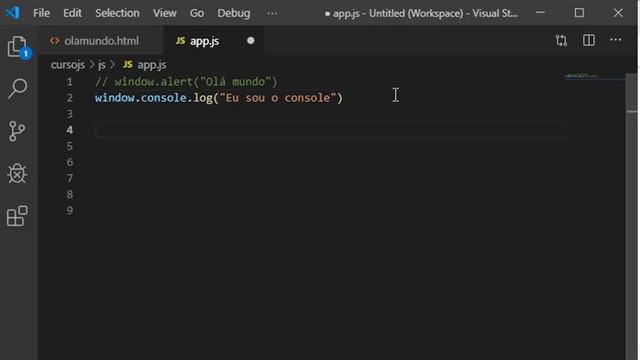Select the app.js editor tab
This screenshot has height=360, width=640.
[x=214, y=41]
